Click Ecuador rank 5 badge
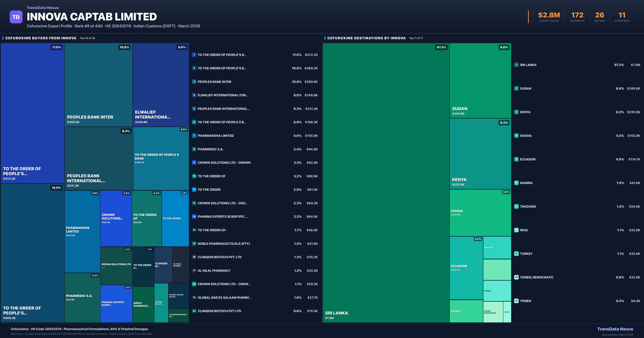Image resolution: width=644 pixels, height=338 pixels. tap(516, 159)
